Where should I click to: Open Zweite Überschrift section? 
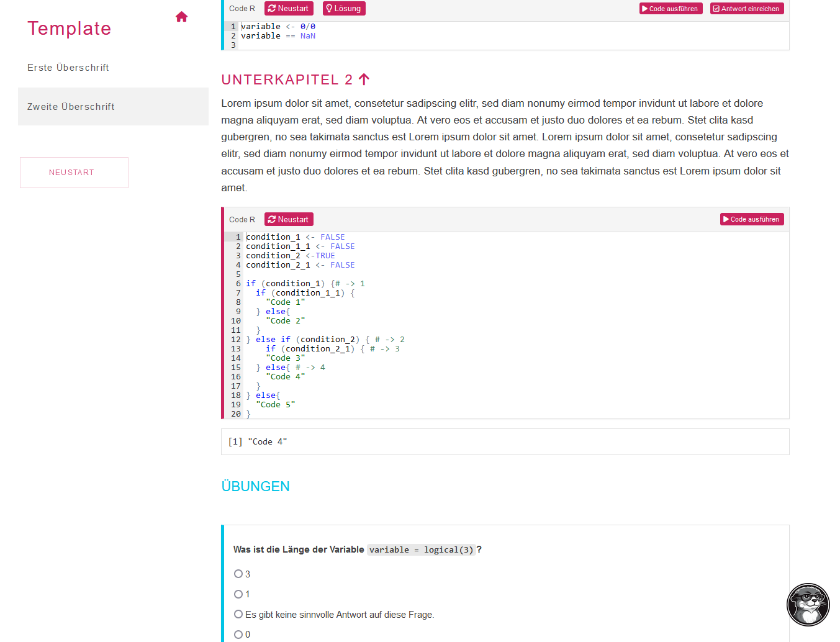[113, 107]
